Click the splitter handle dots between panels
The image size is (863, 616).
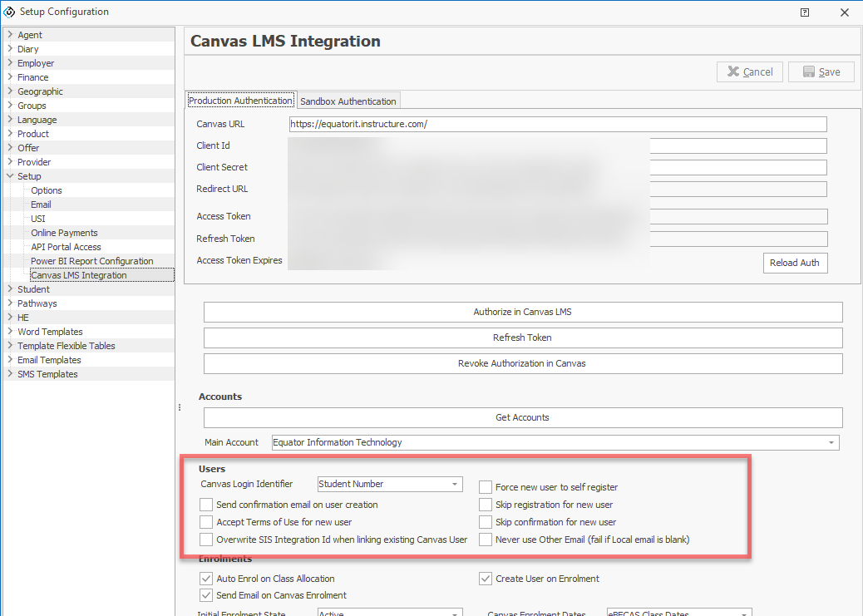180,407
